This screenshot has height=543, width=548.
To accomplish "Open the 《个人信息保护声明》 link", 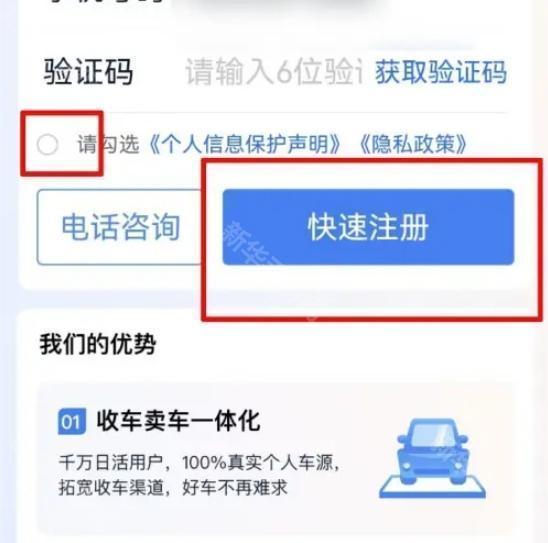I will (244, 144).
